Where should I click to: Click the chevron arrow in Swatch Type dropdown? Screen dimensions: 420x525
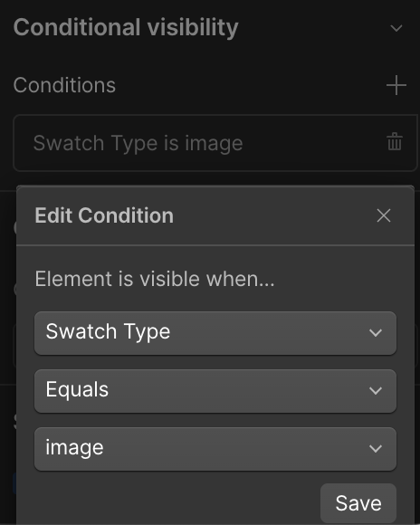click(x=376, y=333)
